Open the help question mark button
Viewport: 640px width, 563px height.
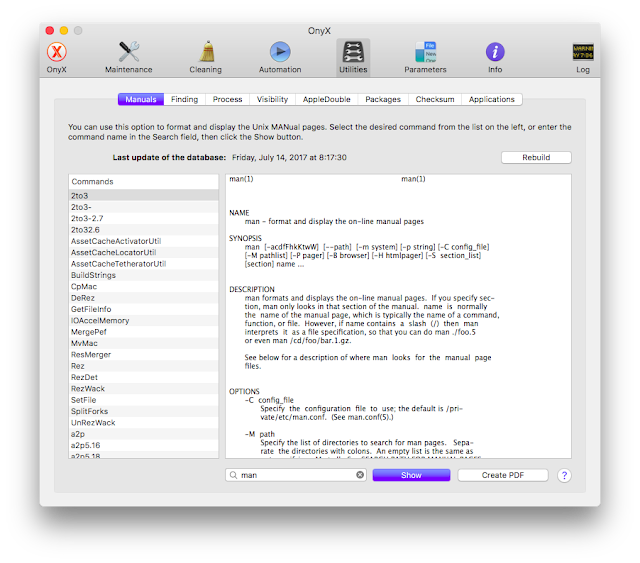click(564, 475)
